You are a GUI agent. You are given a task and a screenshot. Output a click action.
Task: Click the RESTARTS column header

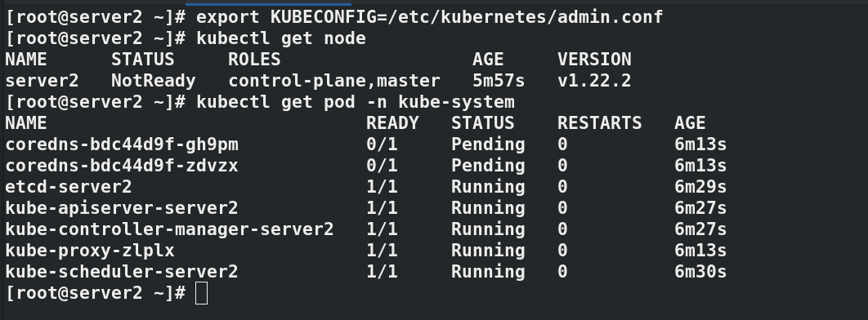(x=600, y=122)
